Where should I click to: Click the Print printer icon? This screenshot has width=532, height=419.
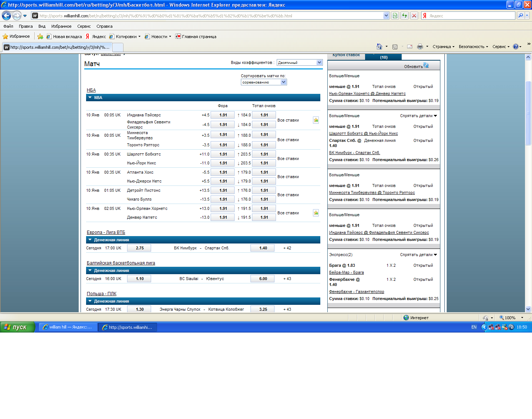(420, 47)
